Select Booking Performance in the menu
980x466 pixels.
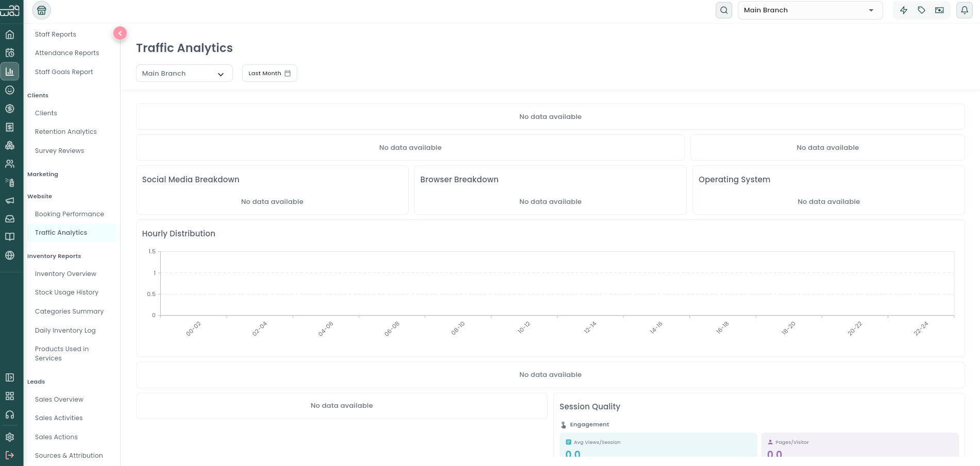70,214
